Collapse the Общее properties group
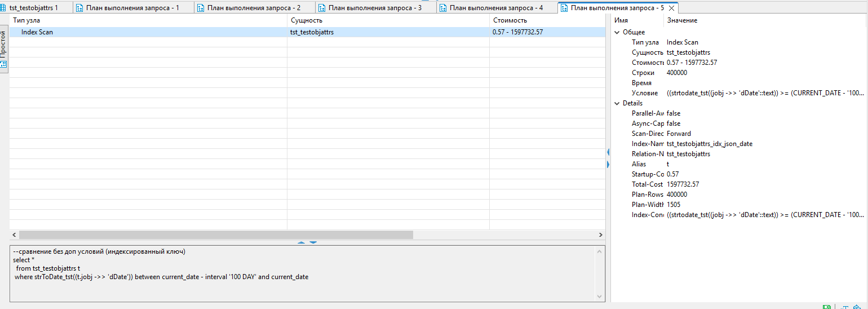This screenshot has height=309, width=868. coord(617,32)
